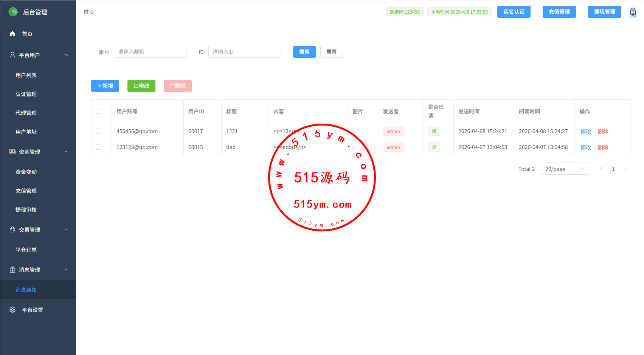Click the platform users person icon
Image resolution: width=644 pixels, height=355 pixels.
pos(12,55)
